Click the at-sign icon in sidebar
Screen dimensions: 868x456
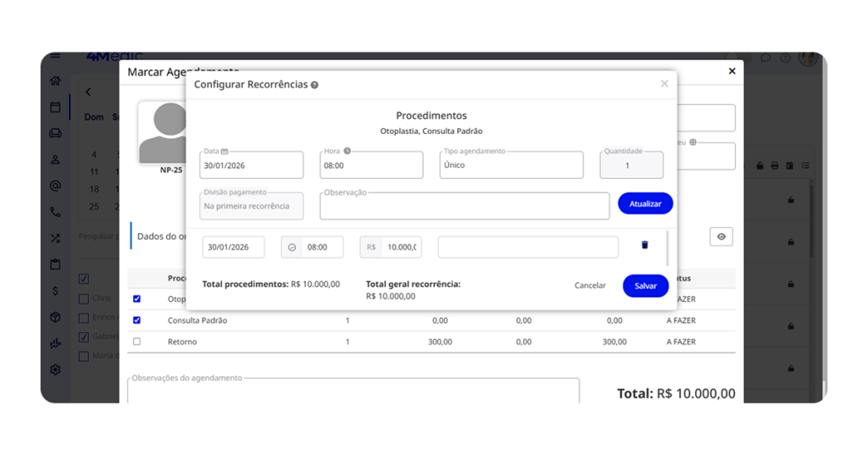point(55,186)
